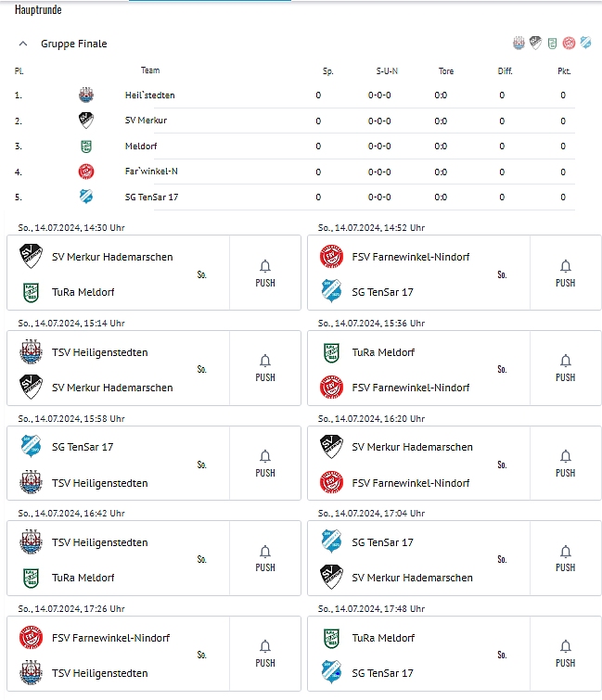Click SV Merkur logo in standings table
Viewport: 602px width, 700px height.
[86, 120]
